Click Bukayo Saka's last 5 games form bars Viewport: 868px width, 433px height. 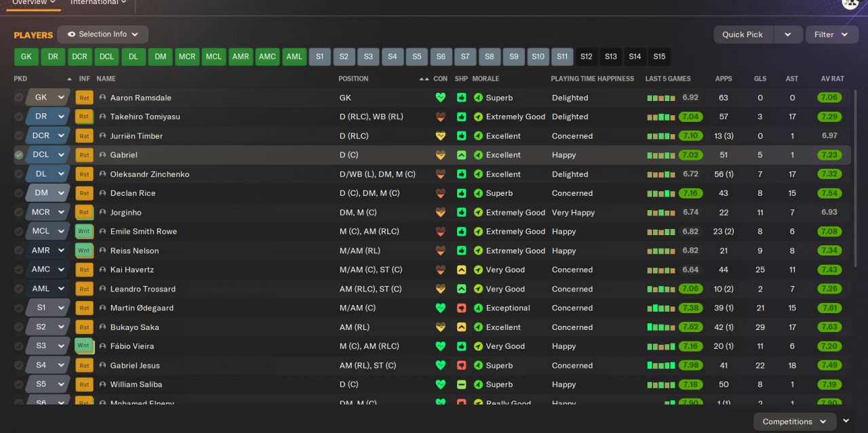pyautogui.click(x=661, y=327)
